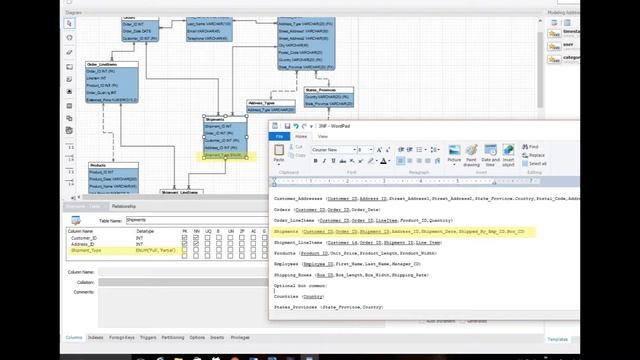Click Decrease indent icon in WordPad
The height and width of the screenshot is (360, 640).
coord(401,150)
